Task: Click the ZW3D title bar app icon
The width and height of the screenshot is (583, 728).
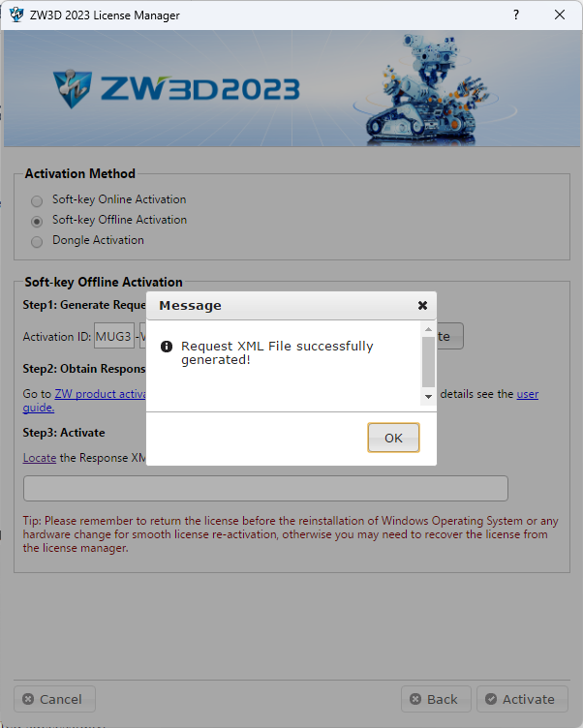Action: [16, 15]
